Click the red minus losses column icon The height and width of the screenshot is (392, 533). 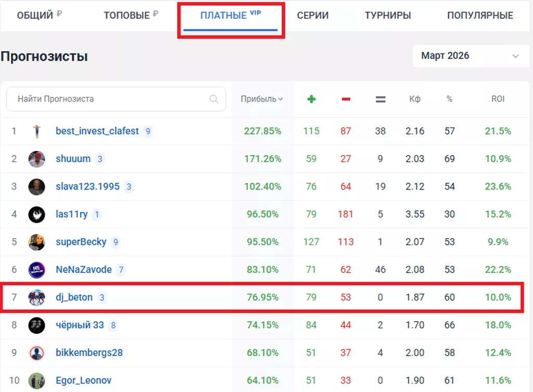point(346,99)
